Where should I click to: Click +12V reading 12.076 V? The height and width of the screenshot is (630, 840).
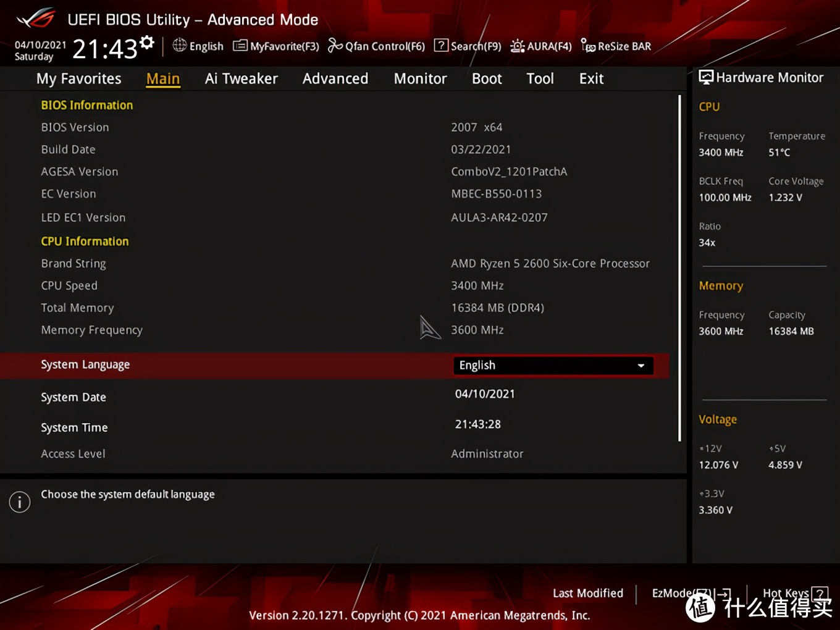click(x=718, y=465)
